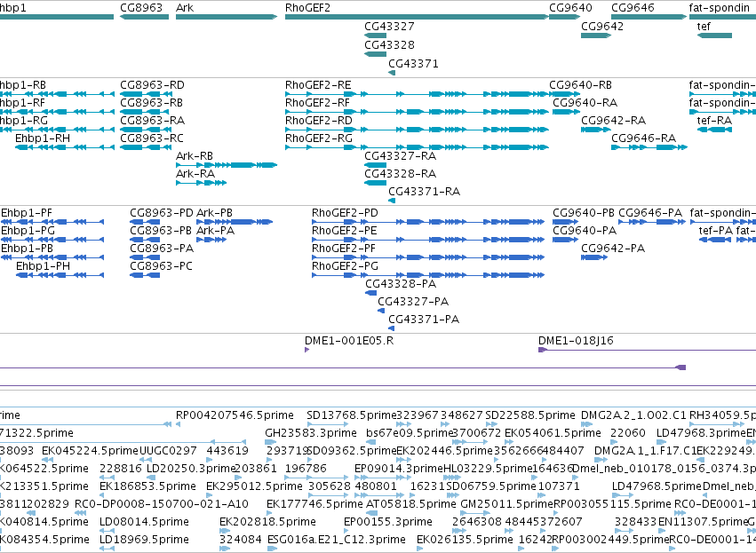Viewport: 756px width, 553px height.
Task: Click transcript CG43327-RA
Action: pyautogui.click(x=400, y=156)
